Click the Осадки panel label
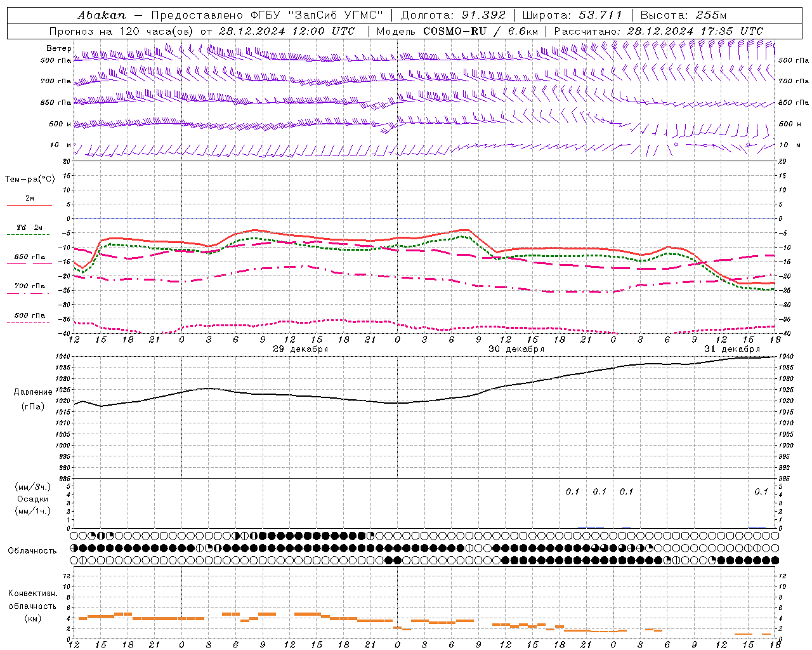 32,499
